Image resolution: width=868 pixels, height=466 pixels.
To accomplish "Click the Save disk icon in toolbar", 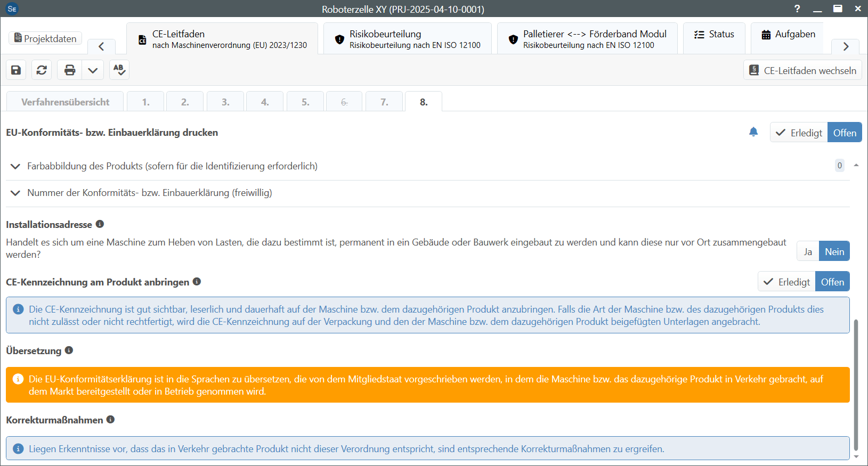I will (16, 70).
